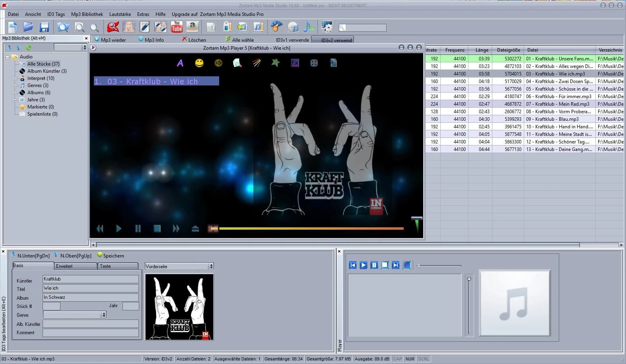Click the YouTube toolbar icon

(x=177, y=27)
